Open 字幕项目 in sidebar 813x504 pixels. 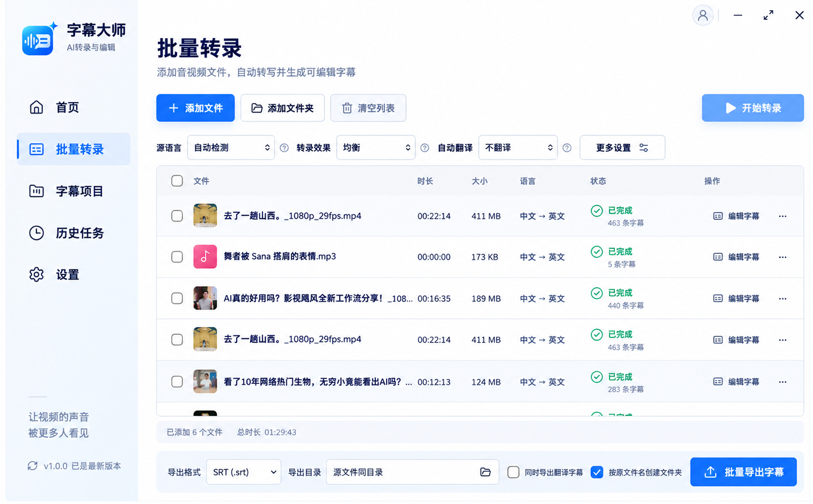[74, 191]
